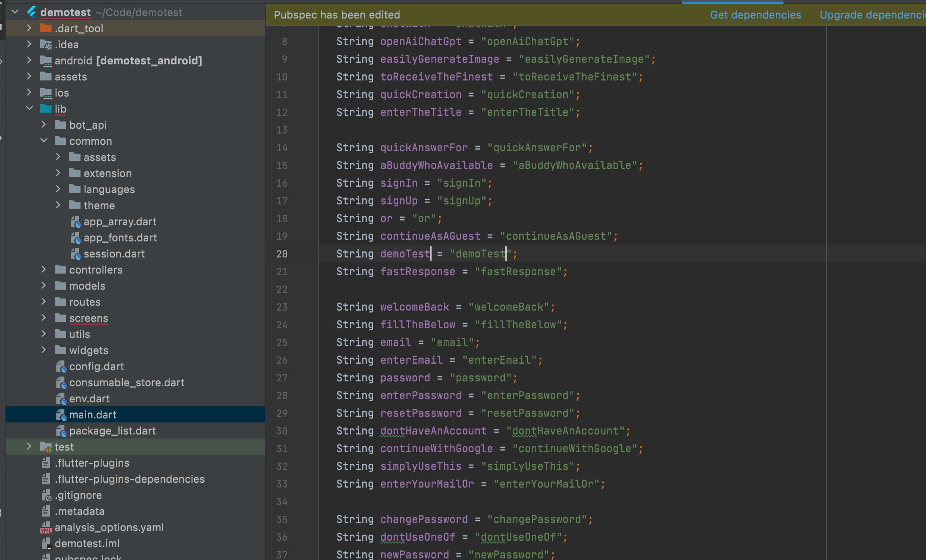This screenshot has height=560, width=926.
Task: Open main.dart via its Dart file icon
Action: coord(61,414)
